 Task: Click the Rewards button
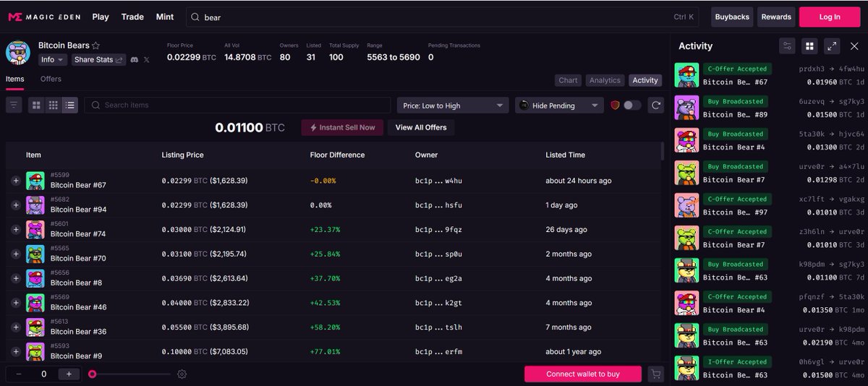(x=776, y=17)
